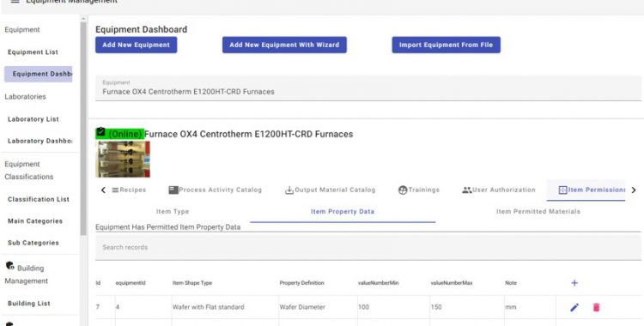Click the 'Wafer Diameter' table cell
644x326 pixels.
point(302,307)
